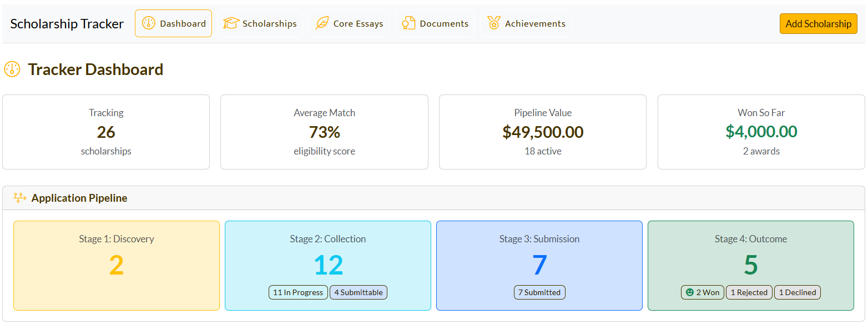868x324 pixels.
Task: Click the Achievements medal icon
Action: click(494, 23)
